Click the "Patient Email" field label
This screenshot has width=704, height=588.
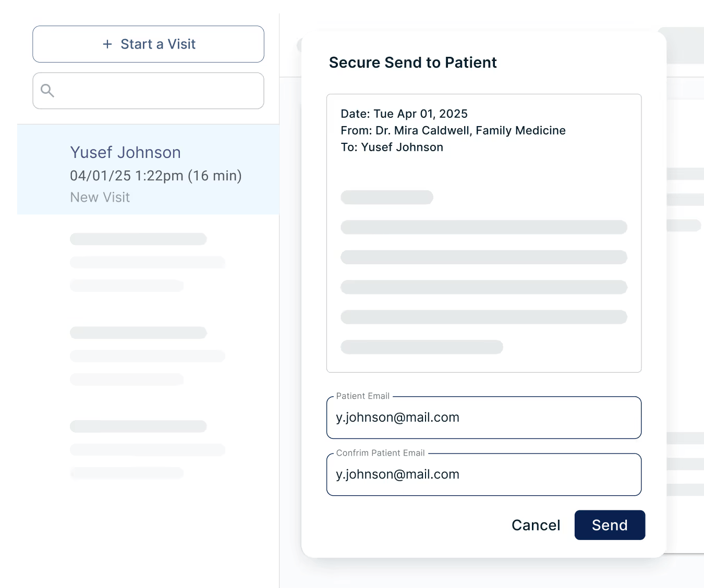[362, 396]
